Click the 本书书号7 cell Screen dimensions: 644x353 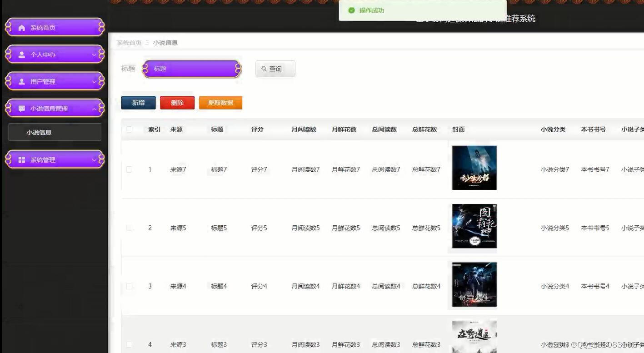pyautogui.click(x=595, y=169)
